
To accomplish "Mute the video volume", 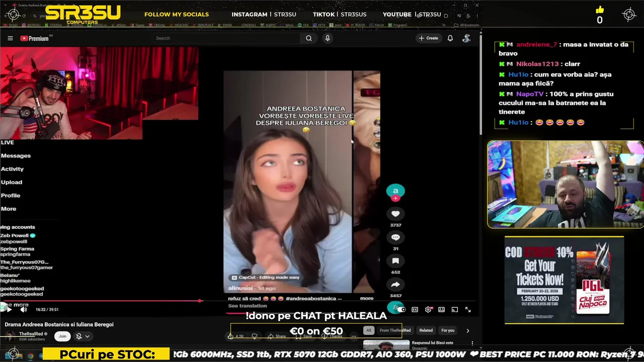I will (23, 310).
